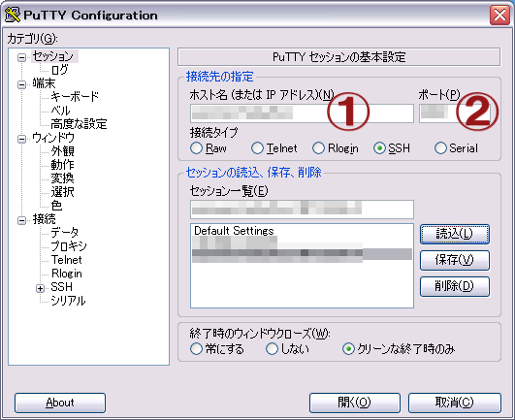Collapse the ウィンドウ tree node

[x=21, y=139]
